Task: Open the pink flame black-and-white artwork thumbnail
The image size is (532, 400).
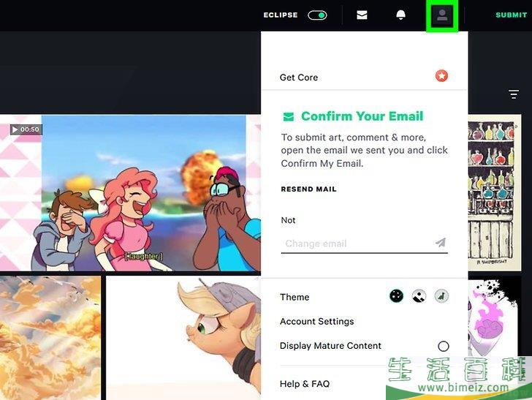Action: click(493, 316)
